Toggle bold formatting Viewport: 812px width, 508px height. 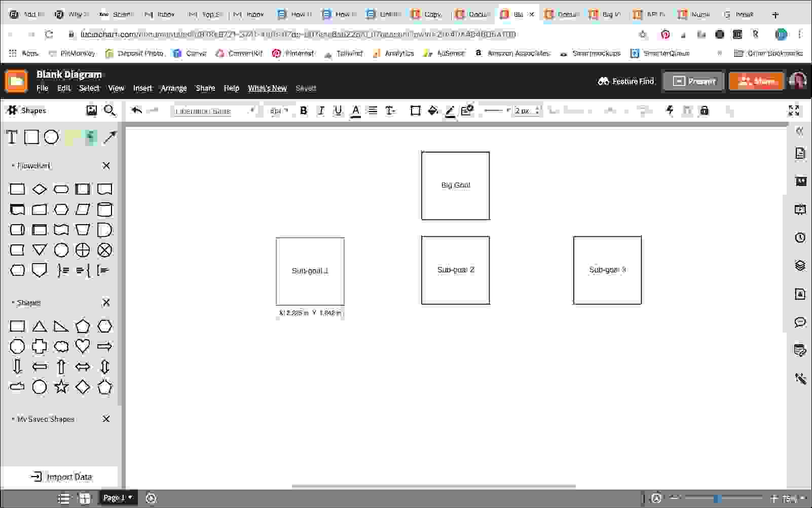(x=303, y=111)
